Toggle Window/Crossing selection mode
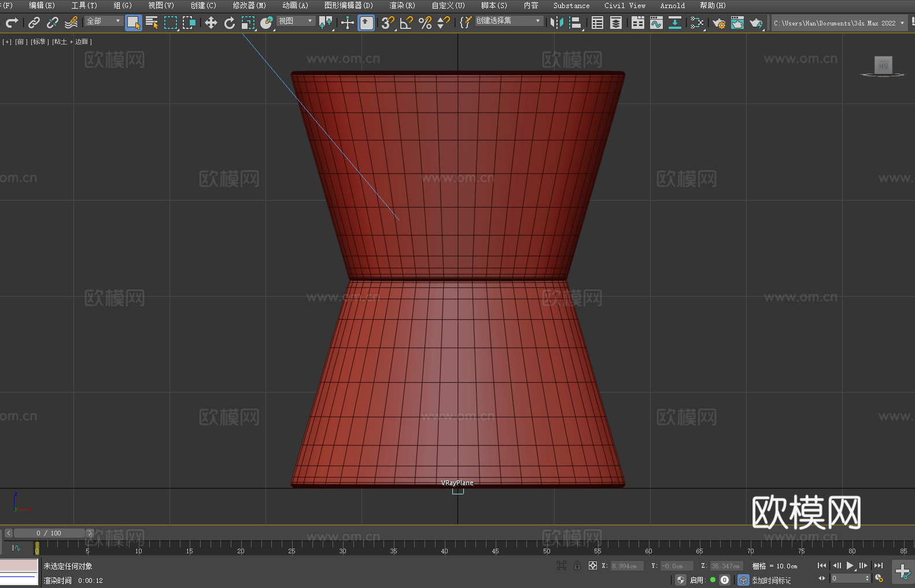Screen dimensions: 915x588 click(x=189, y=23)
